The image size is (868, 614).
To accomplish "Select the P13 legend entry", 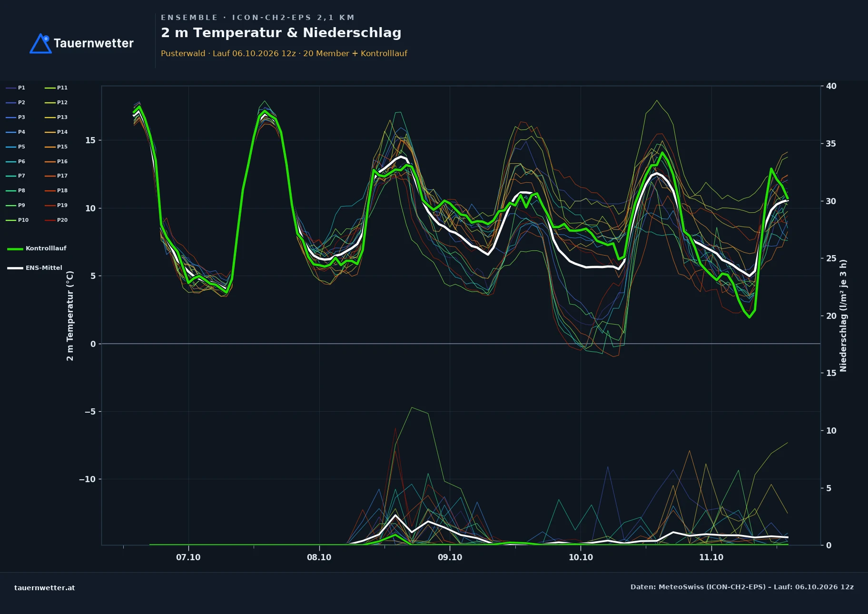I will click(56, 117).
